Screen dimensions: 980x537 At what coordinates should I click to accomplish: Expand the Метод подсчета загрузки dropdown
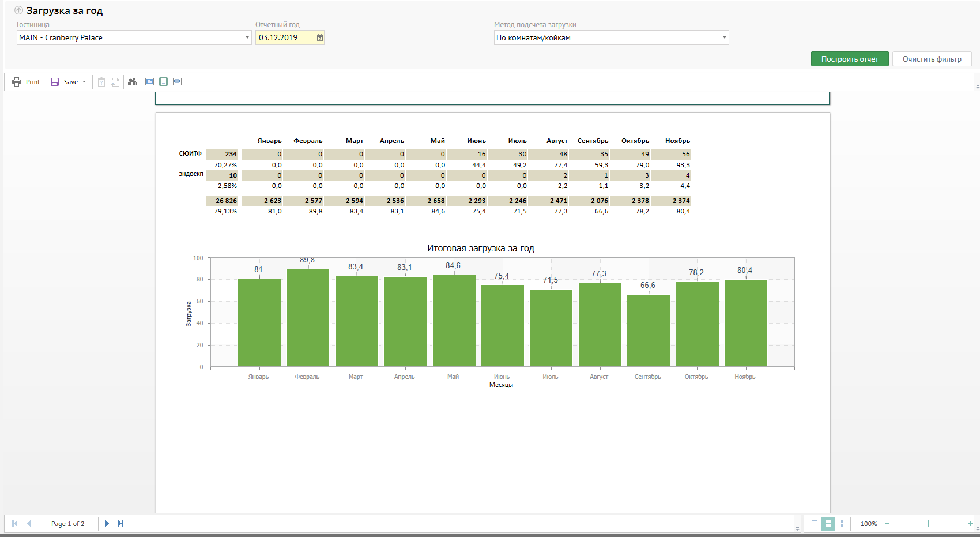pyautogui.click(x=724, y=37)
